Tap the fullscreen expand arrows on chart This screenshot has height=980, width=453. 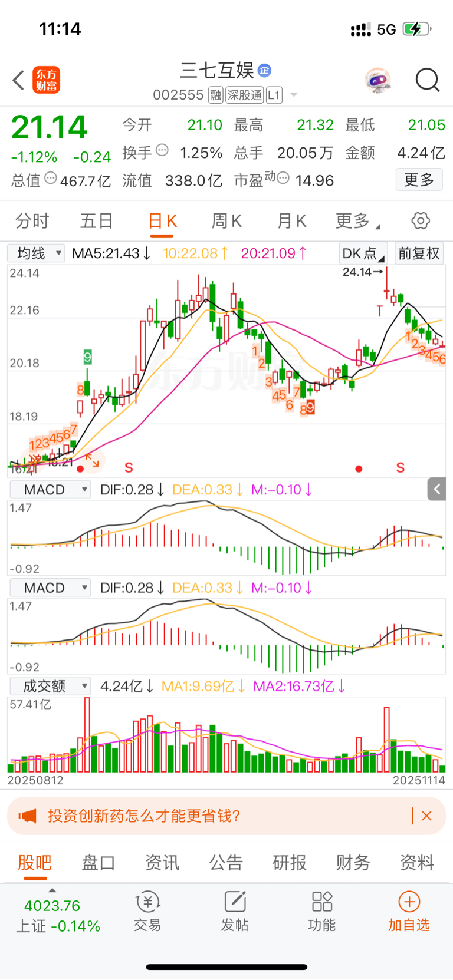(92, 460)
